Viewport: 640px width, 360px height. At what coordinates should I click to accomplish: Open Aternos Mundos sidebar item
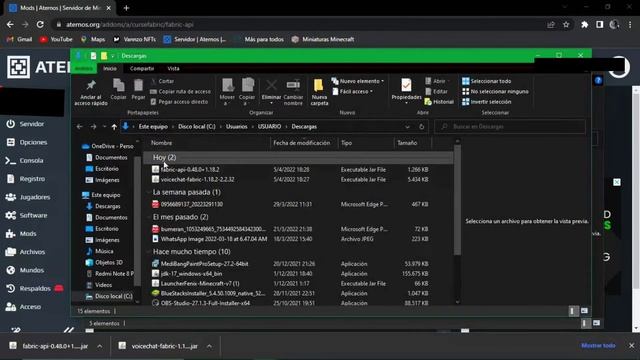(24, 270)
